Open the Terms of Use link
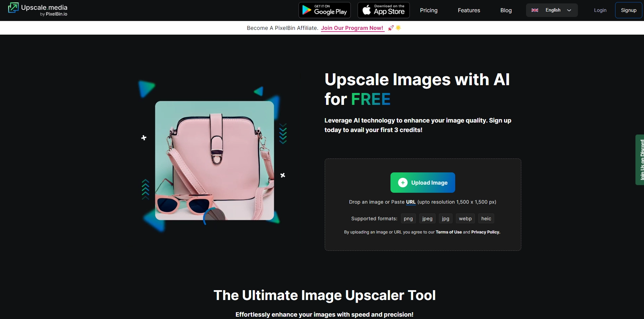This screenshot has width=644, height=319. pyautogui.click(x=448, y=232)
